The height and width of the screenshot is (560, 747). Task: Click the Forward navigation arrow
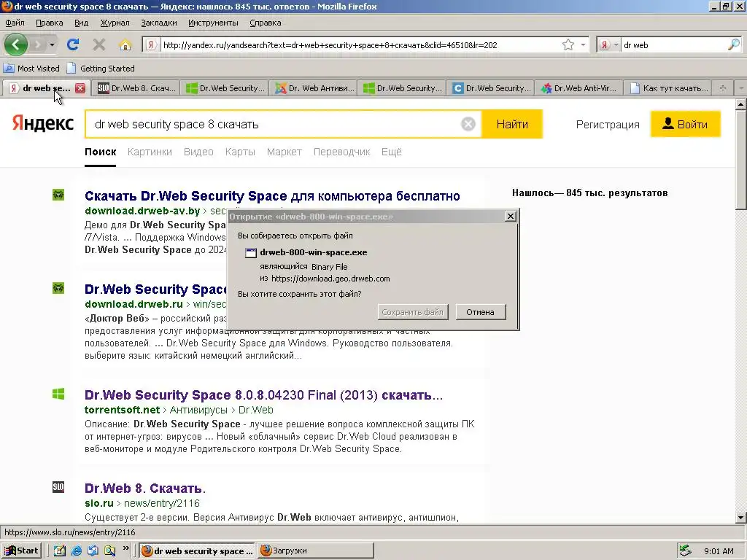click(x=38, y=44)
